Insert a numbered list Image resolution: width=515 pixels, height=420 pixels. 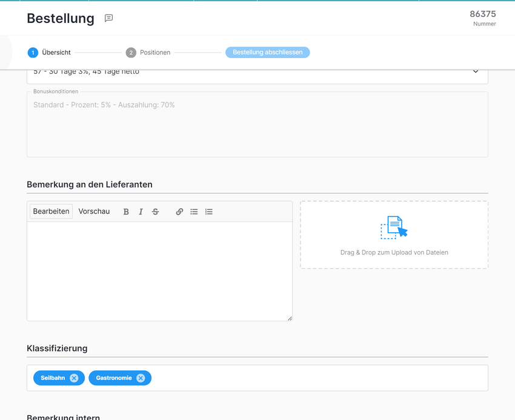(x=209, y=212)
